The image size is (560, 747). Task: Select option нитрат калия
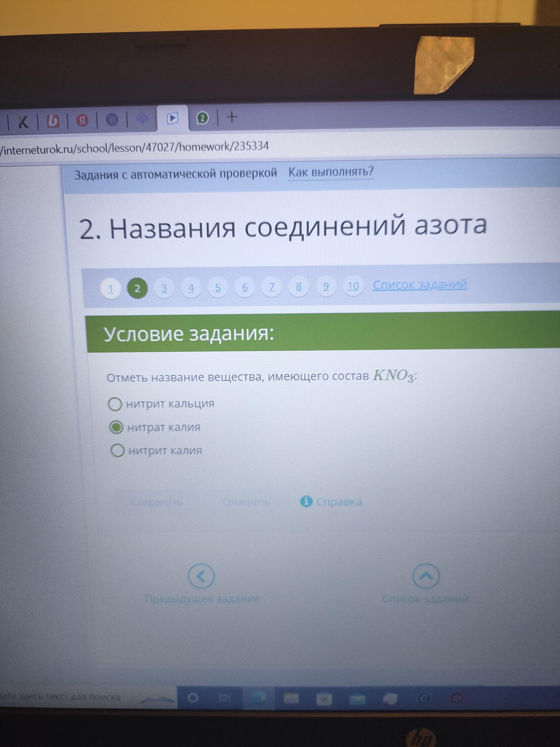[x=116, y=427]
